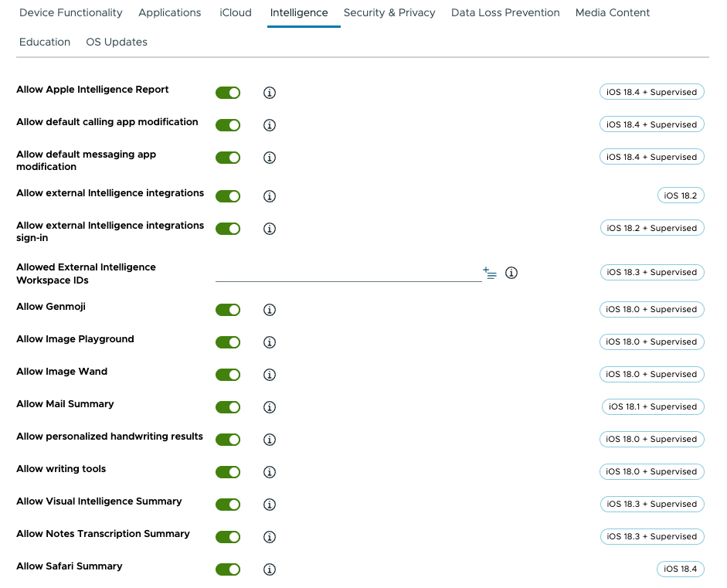Turn off Allow Notes Transcription Summary
Screen dimensions: 727x588
pyautogui.click(x=228, y=537)
